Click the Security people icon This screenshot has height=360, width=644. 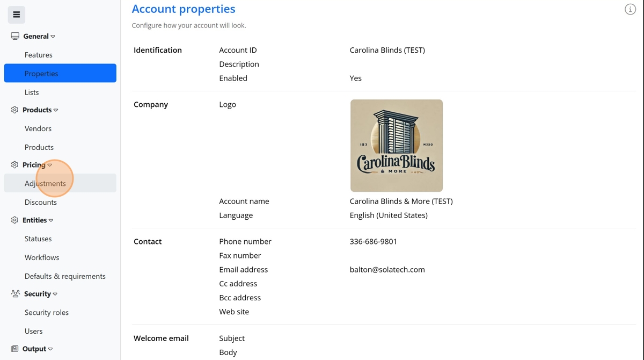click(x=15, y=294)
